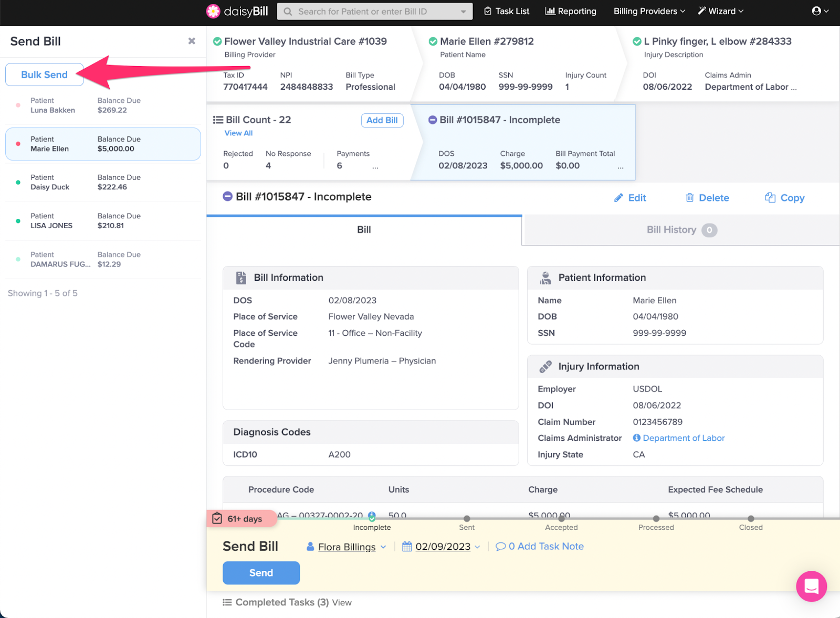Click the Add Bill button
Screen dimensions: 840x618
click(x=382, y=120)
